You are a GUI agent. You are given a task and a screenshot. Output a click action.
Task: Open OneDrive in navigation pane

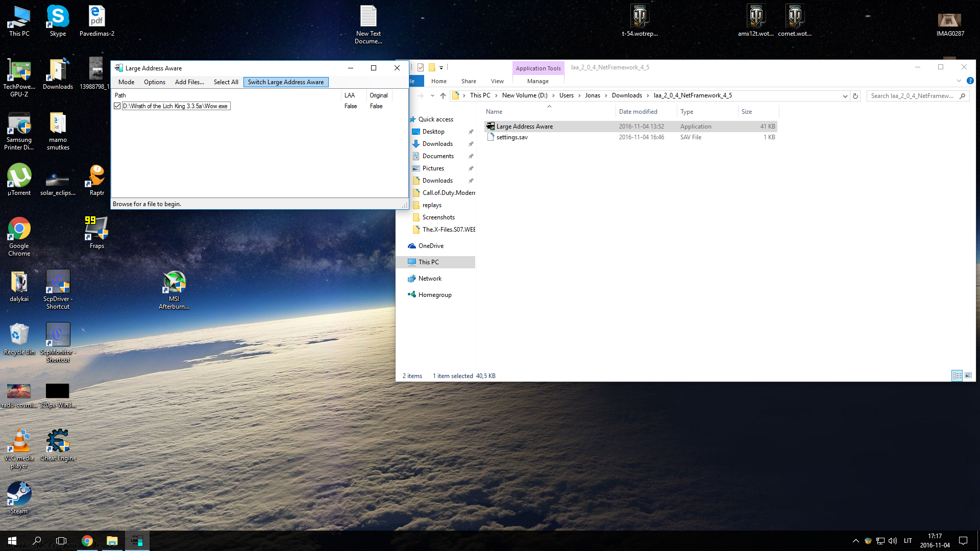pyautogui.click(x=431, y=246)
